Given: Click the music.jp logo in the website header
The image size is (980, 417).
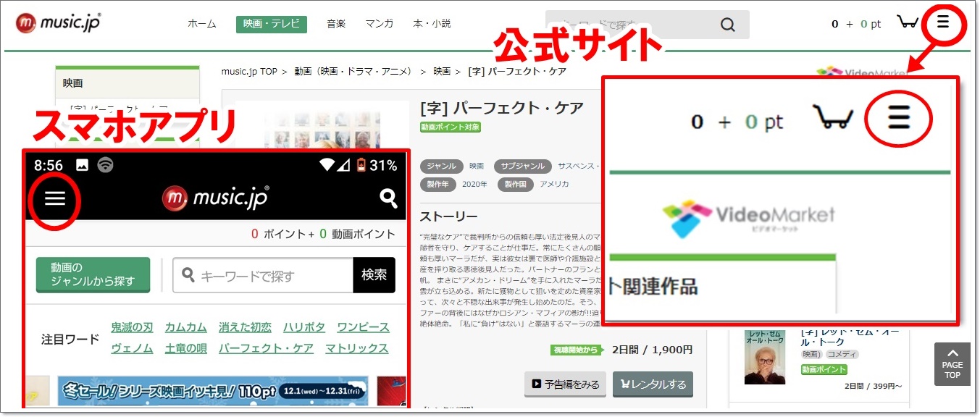Looking at the screenshot, I should coord(58,22).
